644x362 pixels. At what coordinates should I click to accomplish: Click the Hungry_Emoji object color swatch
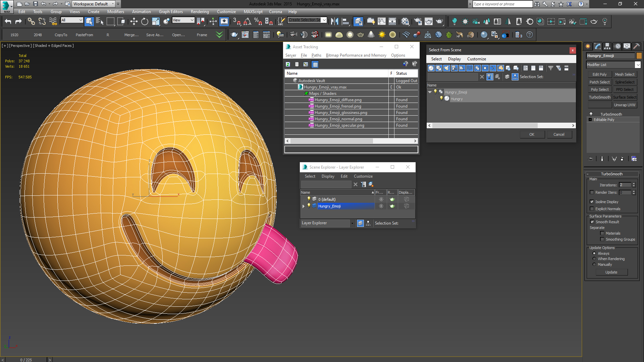pyautogui.click(x=639, y=56)
